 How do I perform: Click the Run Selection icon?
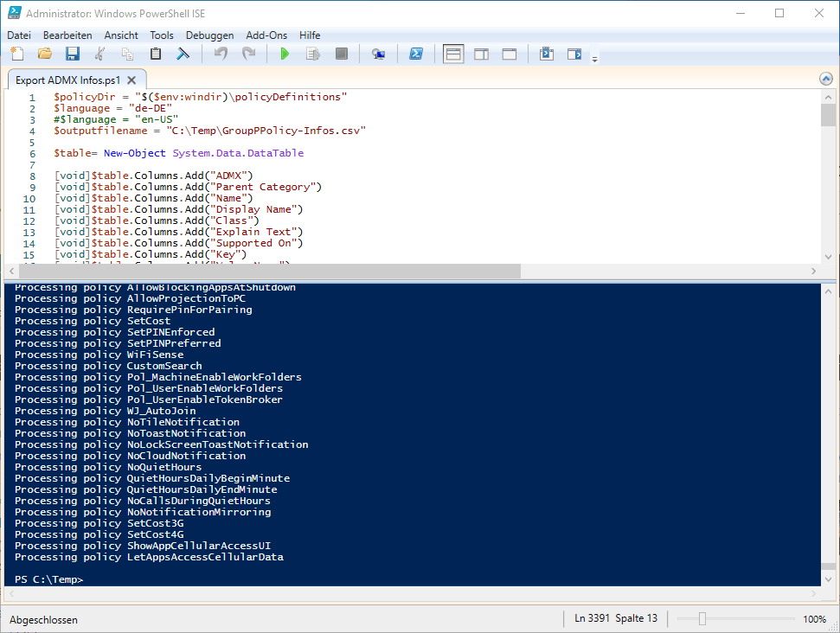point(313,54)
